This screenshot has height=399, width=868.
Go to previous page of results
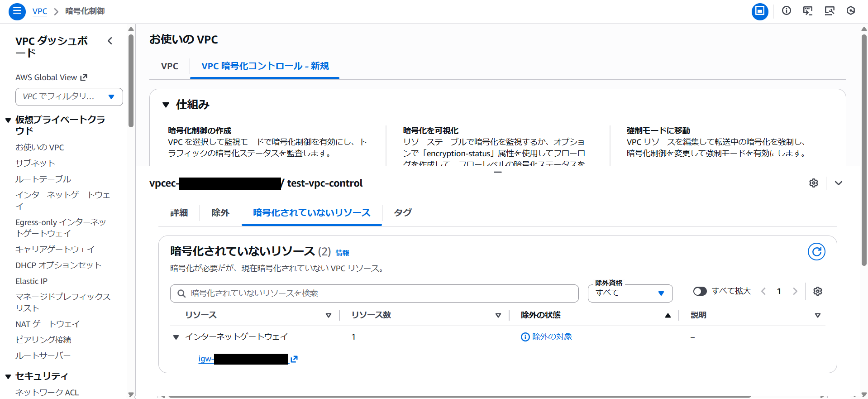[763, 291]
